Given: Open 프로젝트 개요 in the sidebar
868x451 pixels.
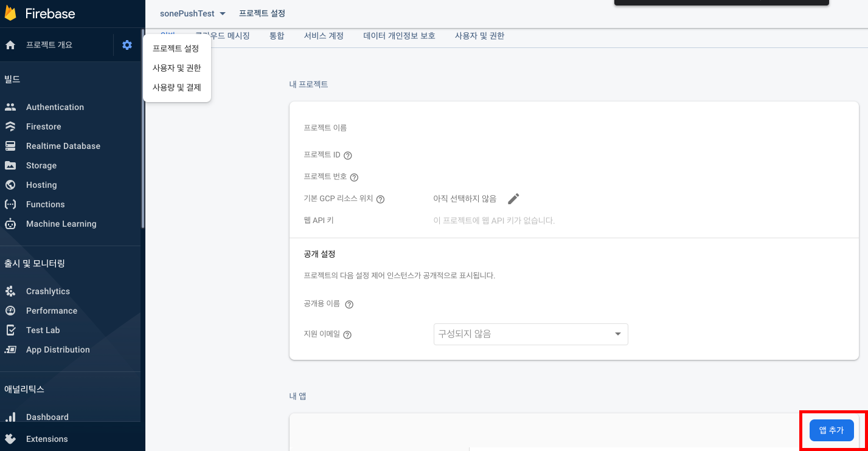Looking at the screenshot, I should [49, 45].
